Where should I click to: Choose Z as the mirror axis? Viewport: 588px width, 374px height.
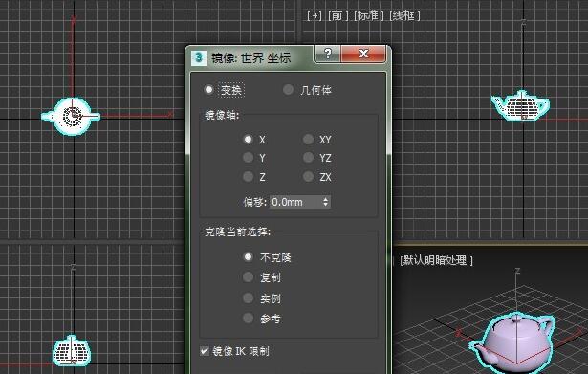[248, 176]
